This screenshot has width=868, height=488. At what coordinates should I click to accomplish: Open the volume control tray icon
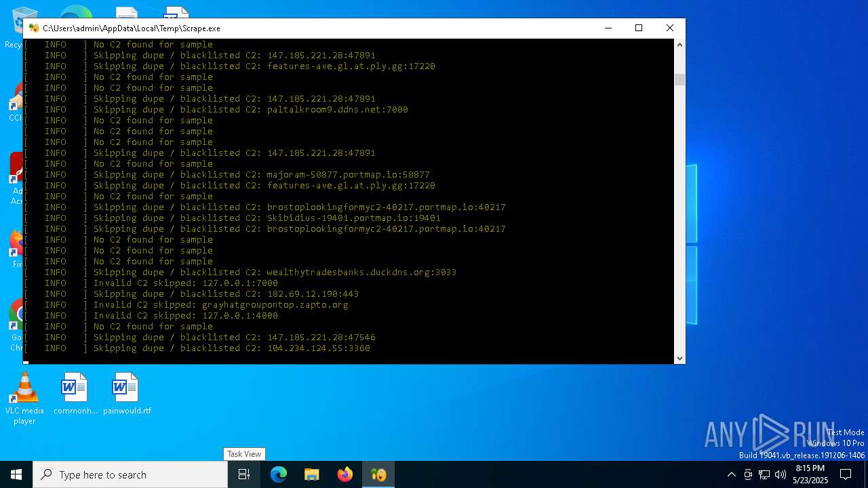[x=781, y=474]
